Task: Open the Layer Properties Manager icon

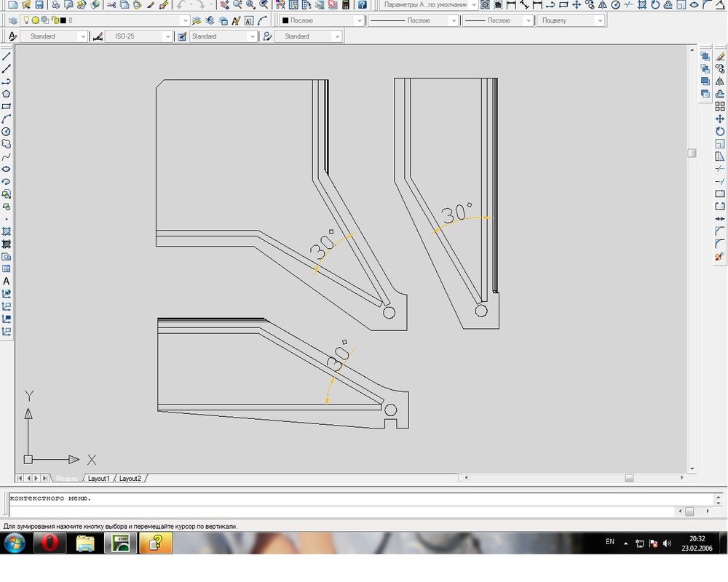Action: pos(12,20)
